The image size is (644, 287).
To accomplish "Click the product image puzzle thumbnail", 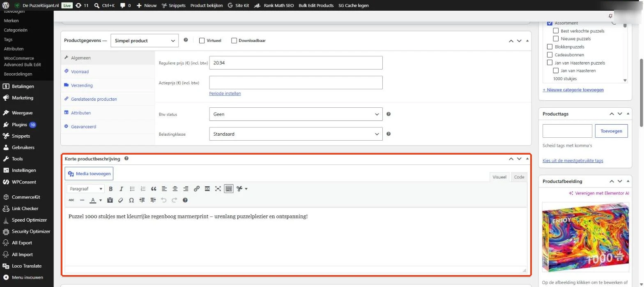I will click(x=585, y=237).
